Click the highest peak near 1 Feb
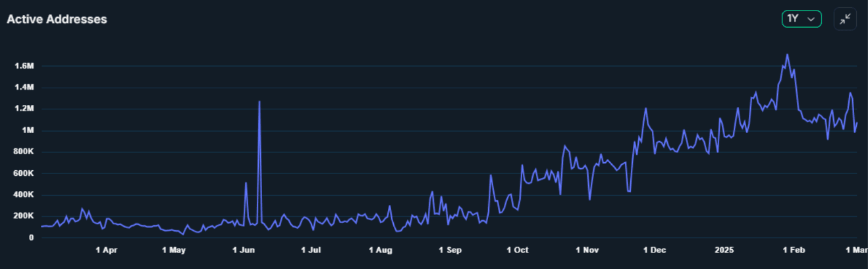The image size is (868, 269). pos(787,55)
